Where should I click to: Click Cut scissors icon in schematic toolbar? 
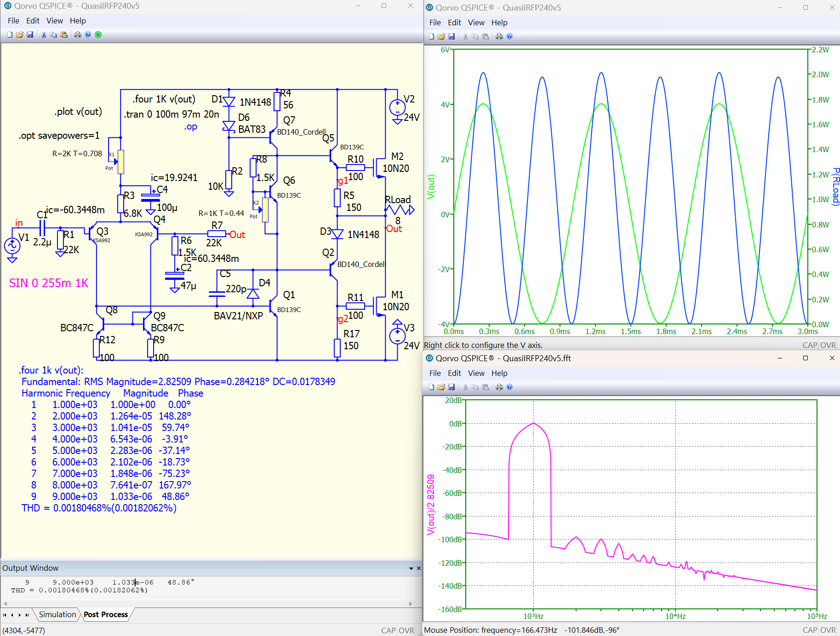44,34
